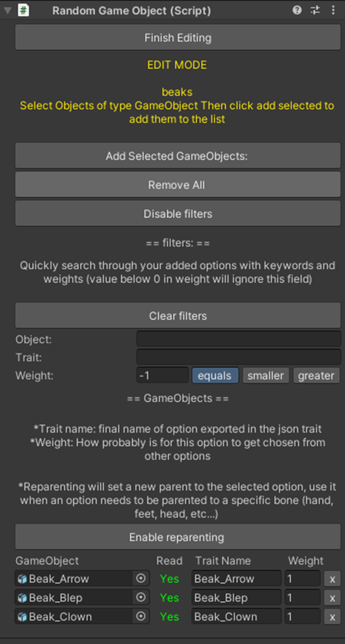Edit the Beak_Blep trait name field

[236, 598]
